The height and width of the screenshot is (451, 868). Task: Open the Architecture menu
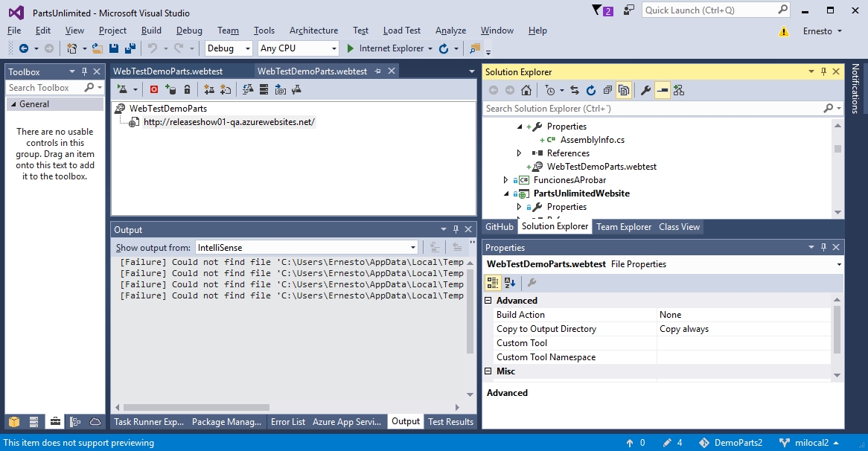pos(314,31)
